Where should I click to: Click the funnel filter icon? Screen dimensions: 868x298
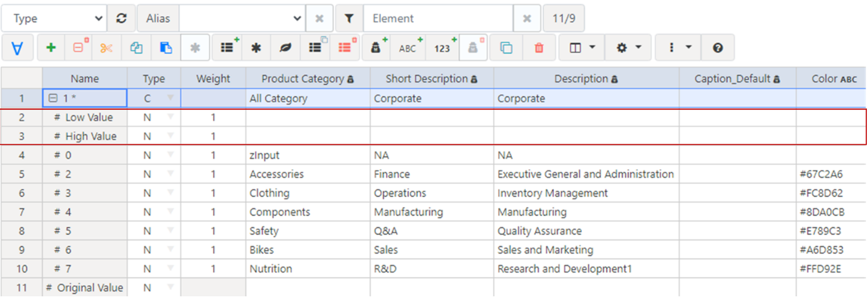(349, 18)
